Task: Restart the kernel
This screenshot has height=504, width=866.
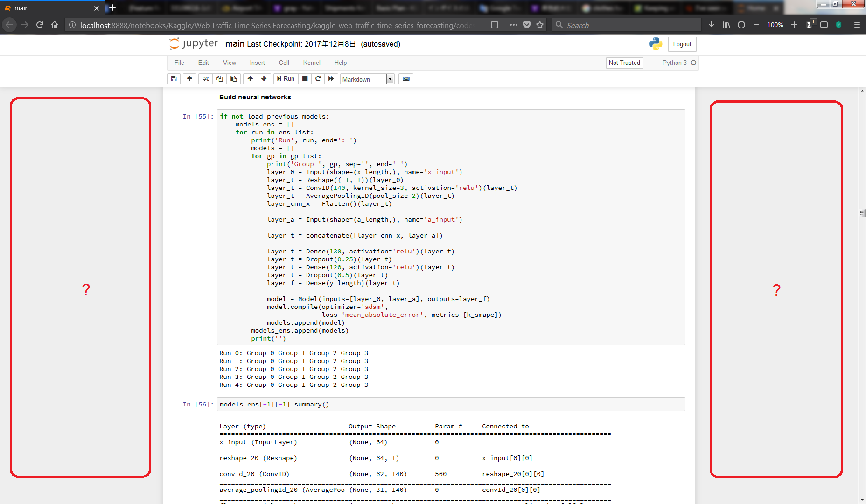Action: 318,78
